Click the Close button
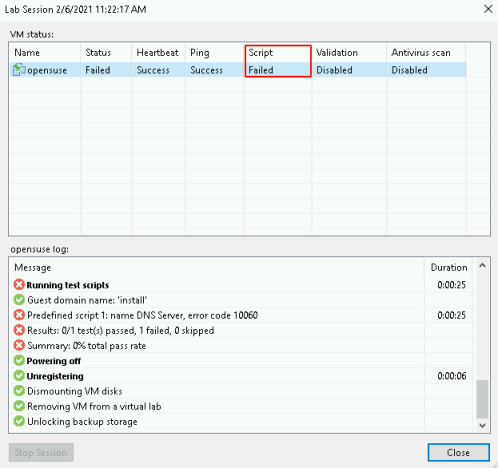This screenshot has width=498, height=468. (x=459, y=452)
